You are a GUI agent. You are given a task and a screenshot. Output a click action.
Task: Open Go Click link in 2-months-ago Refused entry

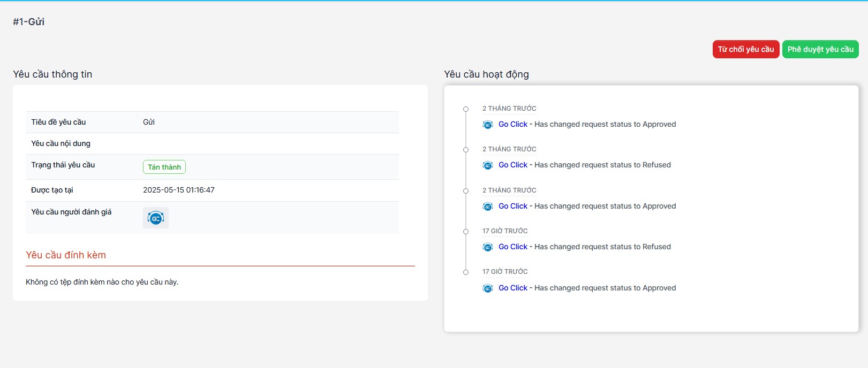(512, 165)
